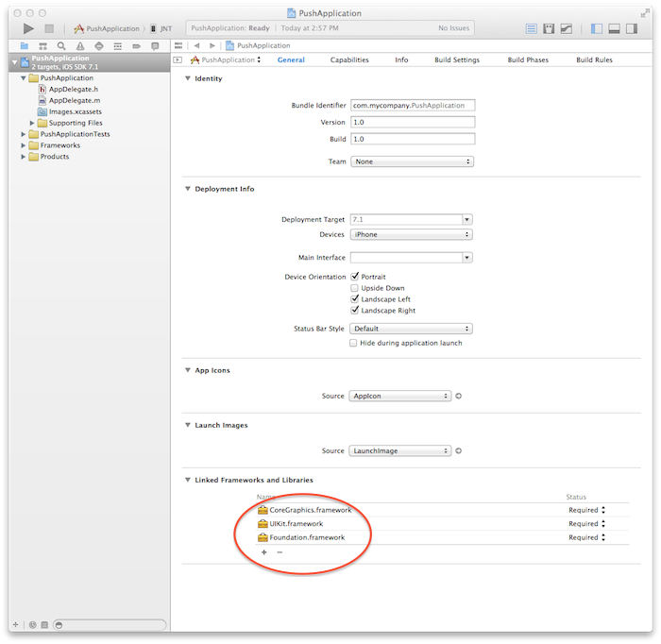Expand the Products group
The width and height of the screenshot is (661, 644).
tap(24, 157)
